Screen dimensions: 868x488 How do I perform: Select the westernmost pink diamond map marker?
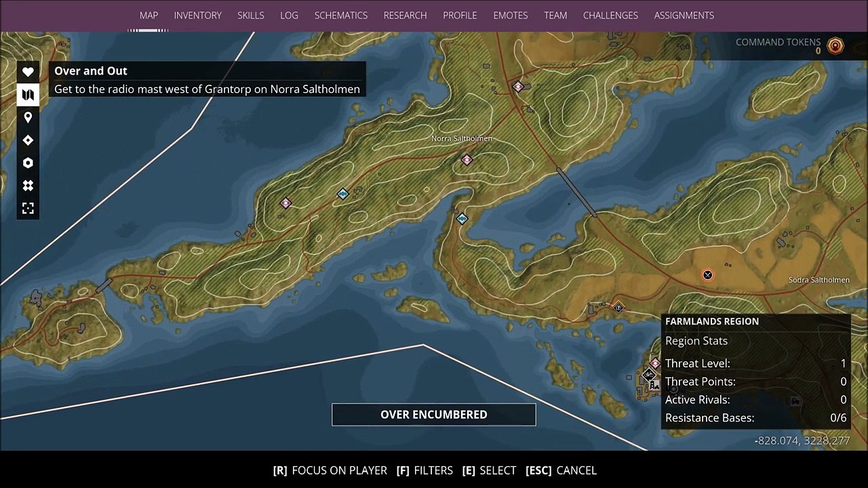285,203
